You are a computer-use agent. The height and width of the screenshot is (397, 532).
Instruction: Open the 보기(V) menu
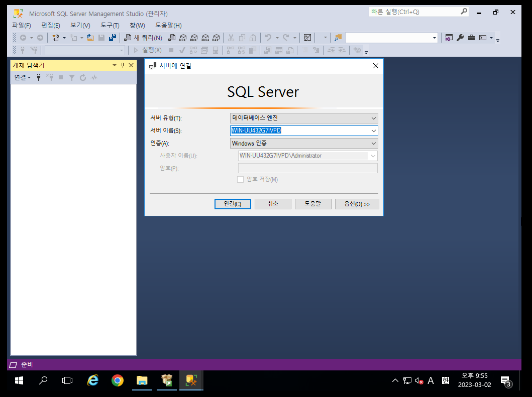click(x=80, y=26)
